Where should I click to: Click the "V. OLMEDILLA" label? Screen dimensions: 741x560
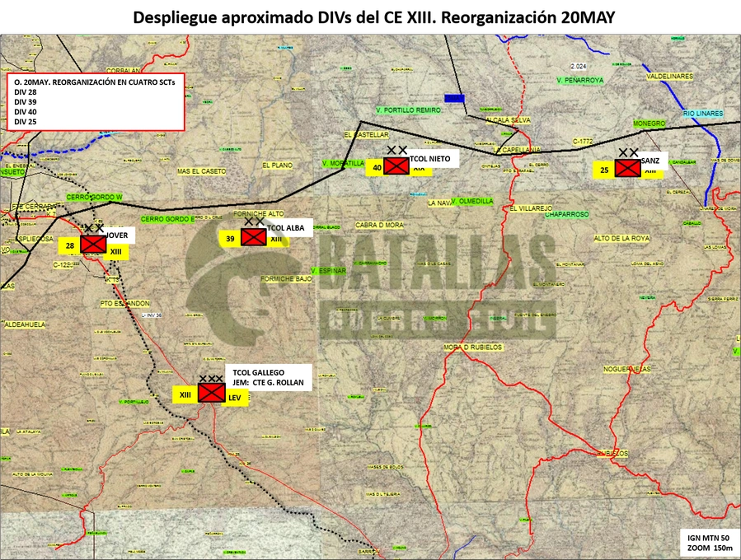(472, 201)
